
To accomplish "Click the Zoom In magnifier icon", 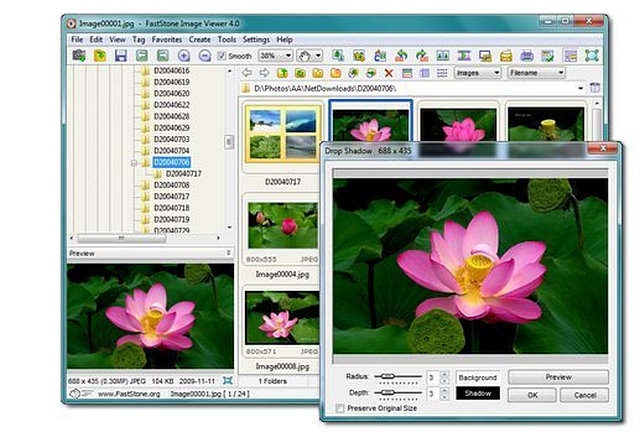I will pos(184,56).
